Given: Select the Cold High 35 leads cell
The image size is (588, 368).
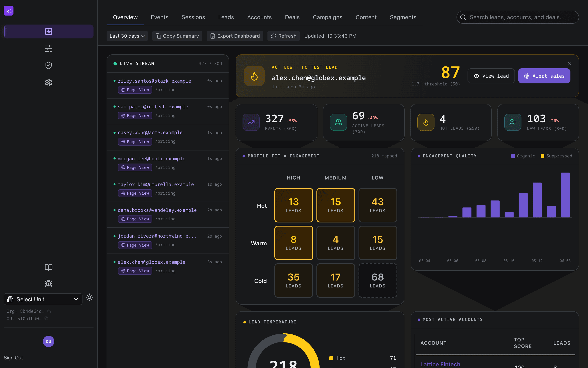Looking at the screenshot, I should coord(294,280).
